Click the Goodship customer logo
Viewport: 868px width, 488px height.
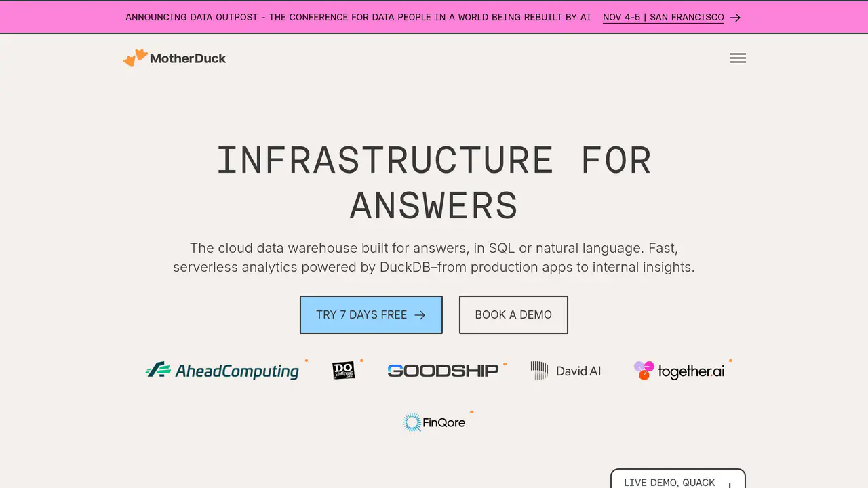(443, 371)
